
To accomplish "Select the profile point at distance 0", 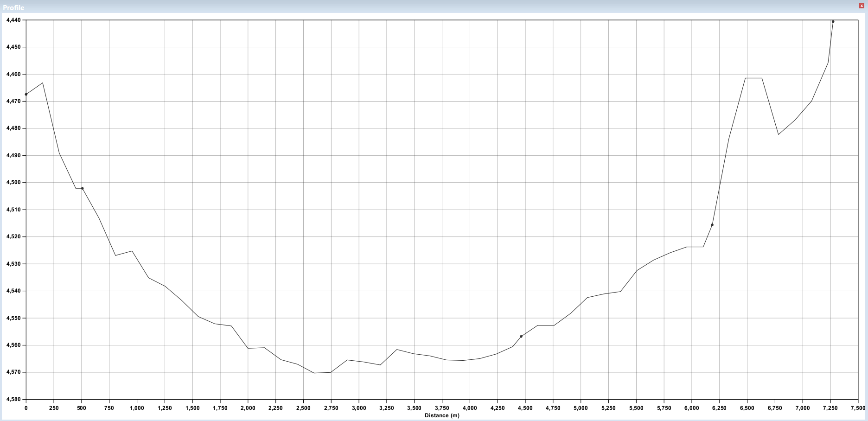I will point(26,95).
